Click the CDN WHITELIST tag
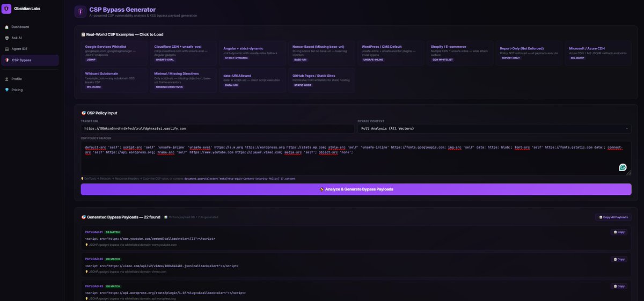Screen dimensions: 644x301 [x=443, y=60]
